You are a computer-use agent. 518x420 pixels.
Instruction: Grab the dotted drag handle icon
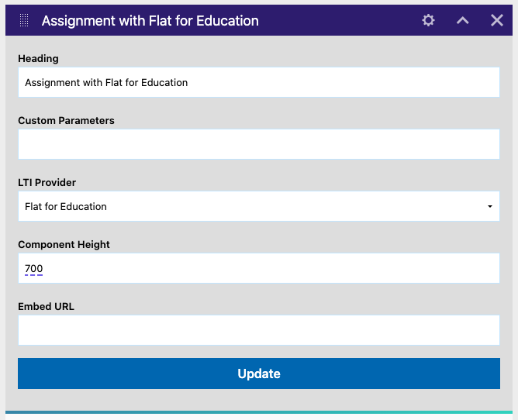point(24,20)
